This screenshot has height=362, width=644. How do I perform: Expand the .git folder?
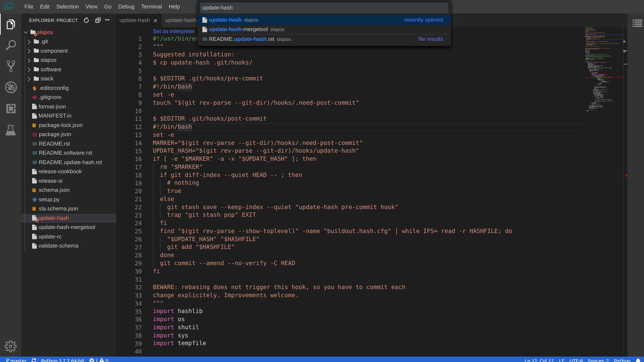pos(29,42)
